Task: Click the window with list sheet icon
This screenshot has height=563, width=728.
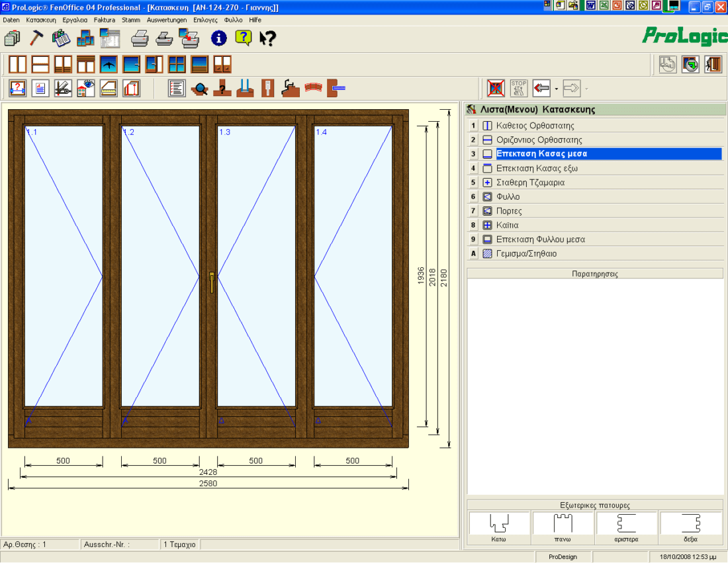Action: click(x=110, y=38)
